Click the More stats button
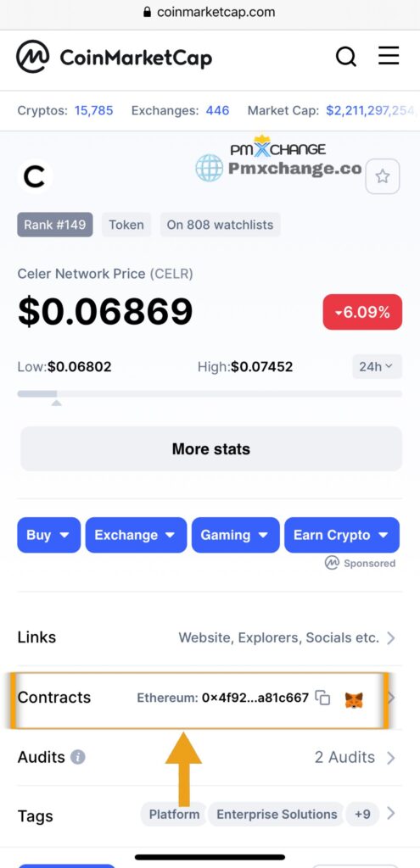Viewport: 420px width, 868px height. (x=211, y=449)
